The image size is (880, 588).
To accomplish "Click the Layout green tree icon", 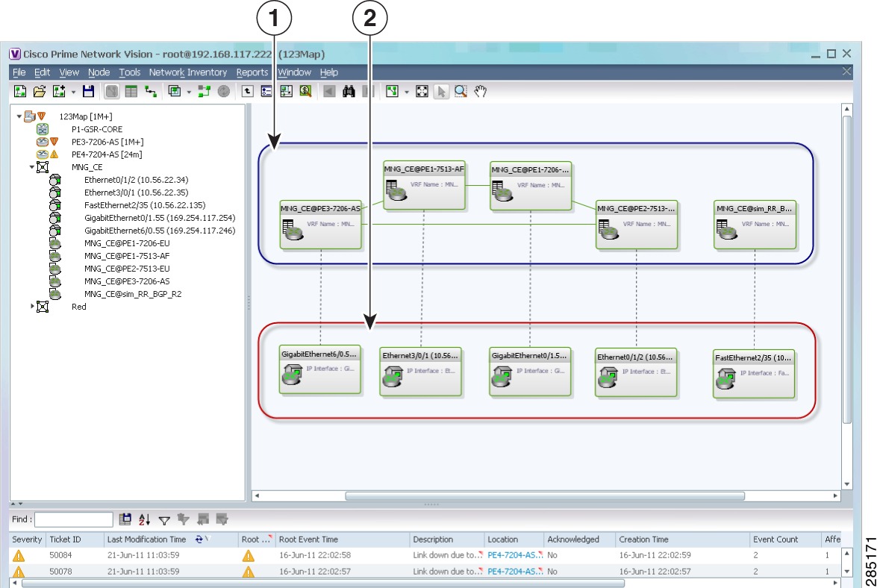I will (x=392, y=92).
